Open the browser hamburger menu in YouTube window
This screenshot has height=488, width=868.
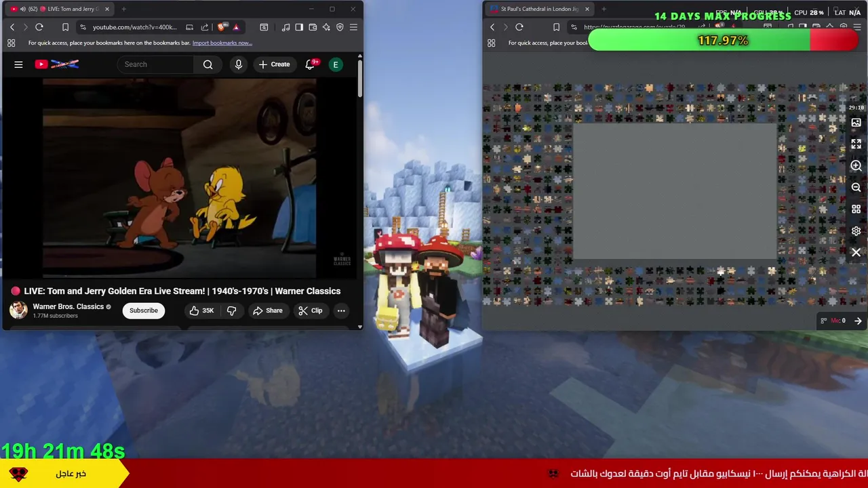tap(353, 27)
